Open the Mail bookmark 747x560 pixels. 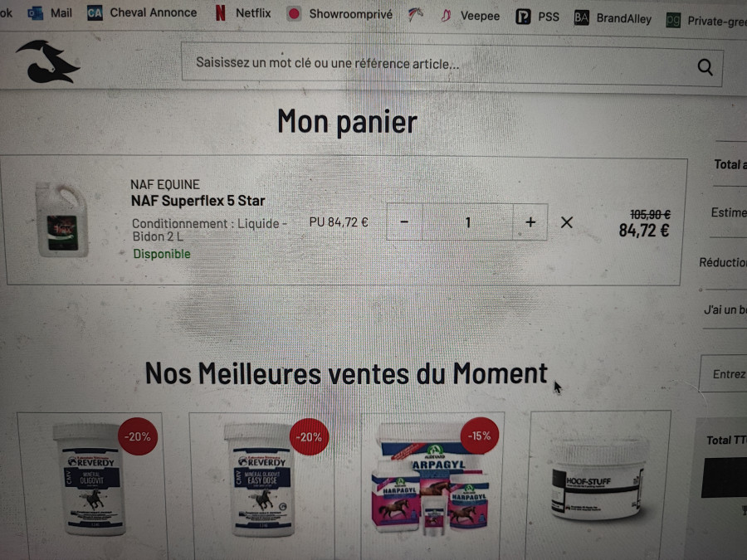(50, 12)
